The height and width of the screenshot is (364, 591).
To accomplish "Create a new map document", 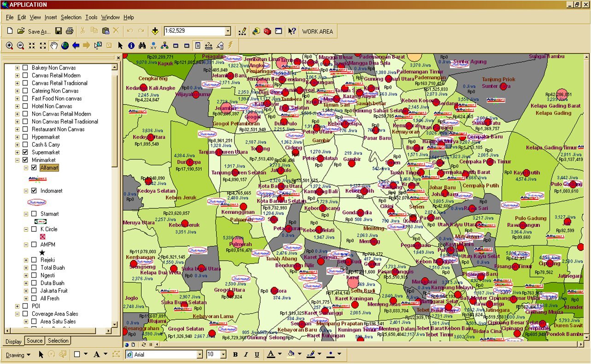I will tap(10, 31).
